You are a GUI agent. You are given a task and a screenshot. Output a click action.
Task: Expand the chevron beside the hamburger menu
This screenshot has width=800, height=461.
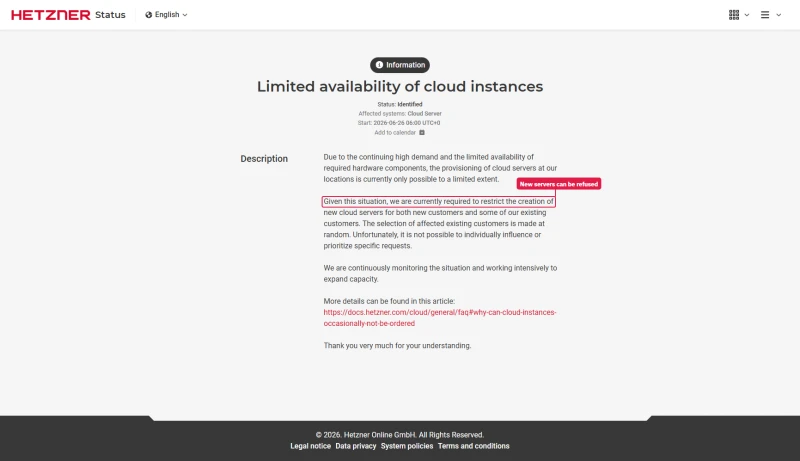click(x=779, y=15)
